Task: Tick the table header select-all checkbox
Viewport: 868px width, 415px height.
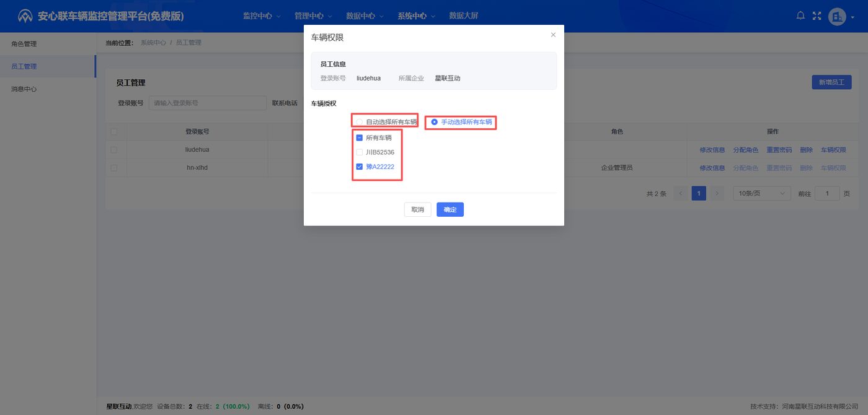Action: coord(113,132)
